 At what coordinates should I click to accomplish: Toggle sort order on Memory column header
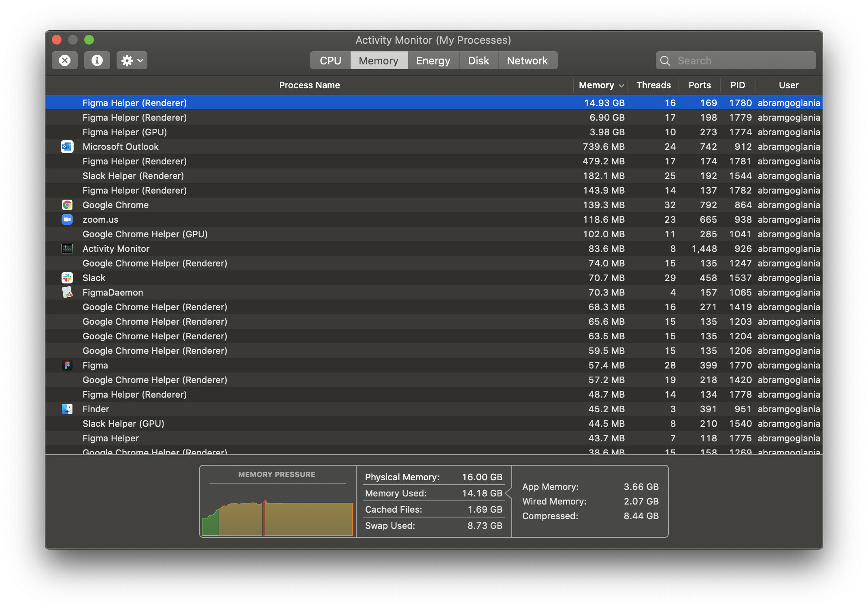tap(601, 85)
